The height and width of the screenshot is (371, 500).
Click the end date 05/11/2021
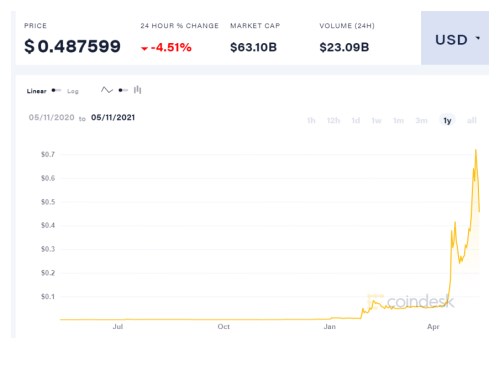(x=113, y=117)
